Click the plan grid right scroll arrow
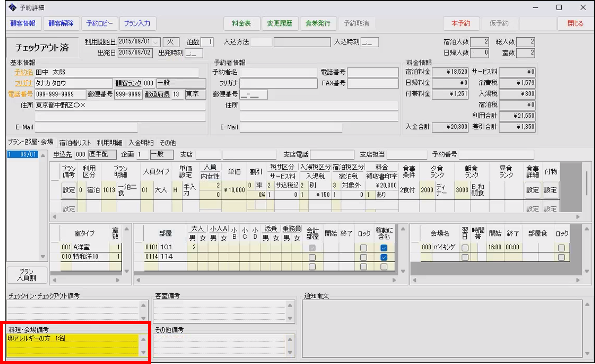595x364 pixels. [578, 217]
